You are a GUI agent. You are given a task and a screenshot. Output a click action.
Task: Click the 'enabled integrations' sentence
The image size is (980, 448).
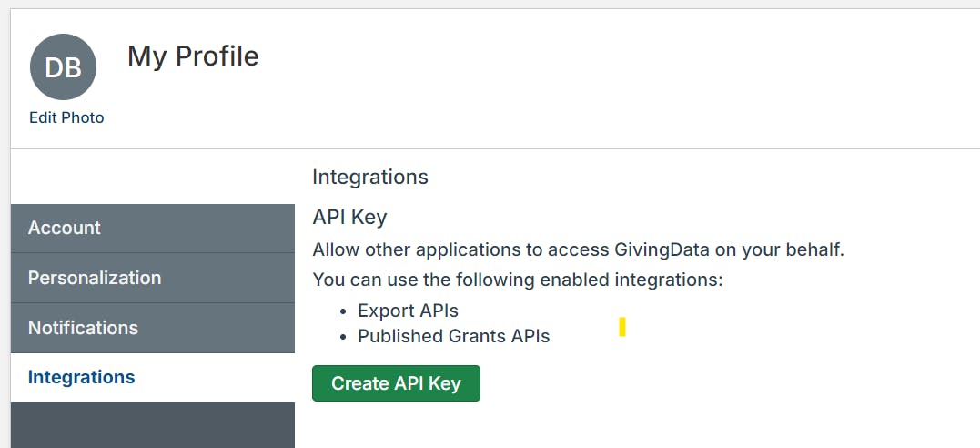tap(518, 280)
